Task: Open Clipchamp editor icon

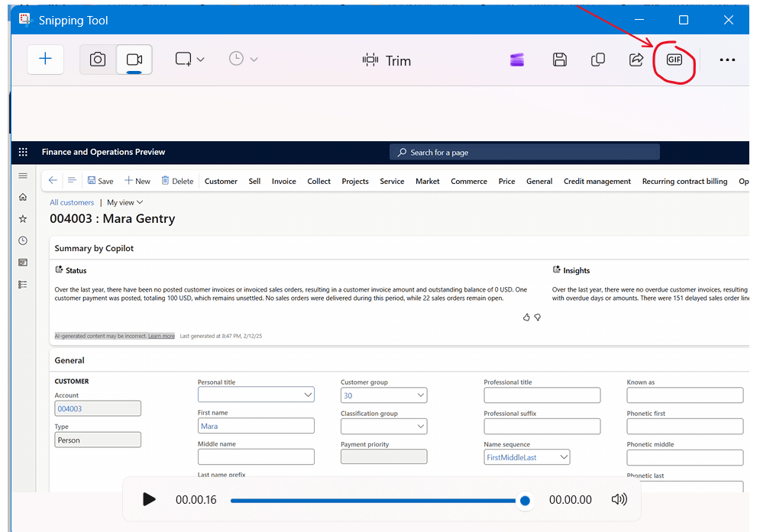Action: (x=518, y=60)
